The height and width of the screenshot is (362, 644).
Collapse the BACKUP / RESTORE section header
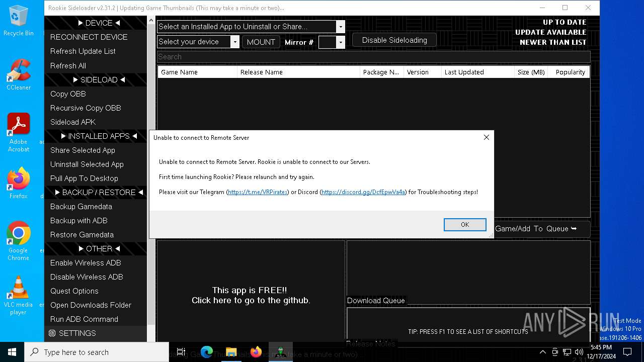click(96, 193)
